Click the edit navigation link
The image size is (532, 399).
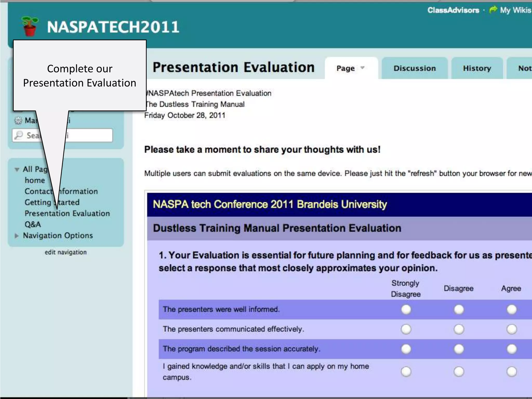pyautogui.click(x=66, y=252)
